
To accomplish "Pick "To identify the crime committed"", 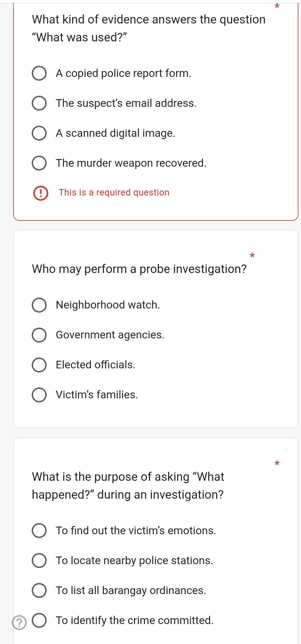I will [x=39, y=620].
